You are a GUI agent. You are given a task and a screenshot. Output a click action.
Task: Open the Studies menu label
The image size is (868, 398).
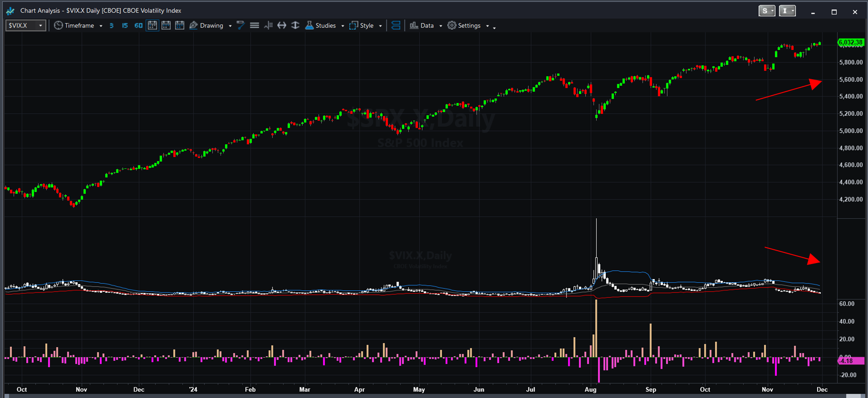(326, 25)
